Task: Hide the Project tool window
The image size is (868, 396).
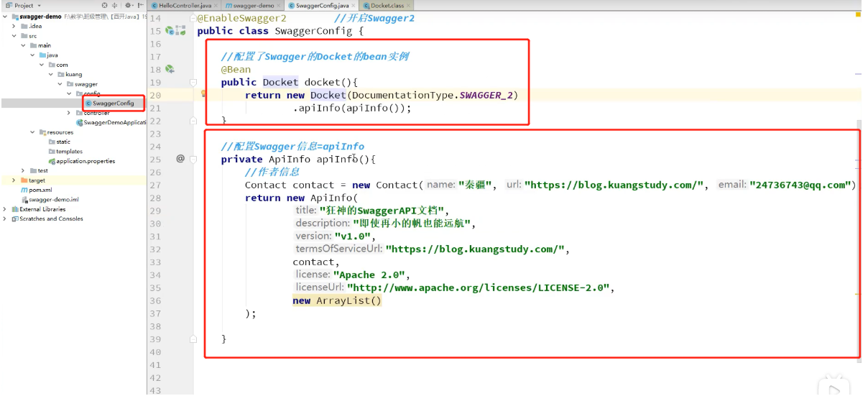Action: [x=141, y=5]
